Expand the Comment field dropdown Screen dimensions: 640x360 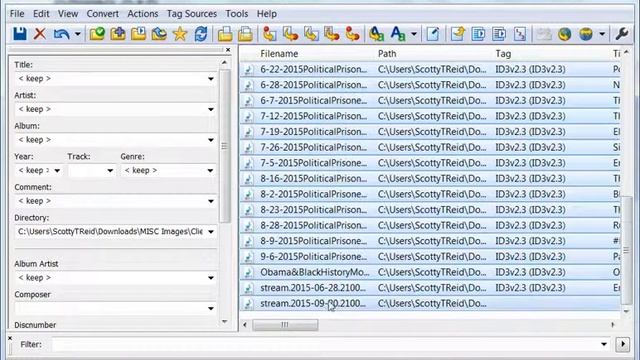(x=211, y=201)
